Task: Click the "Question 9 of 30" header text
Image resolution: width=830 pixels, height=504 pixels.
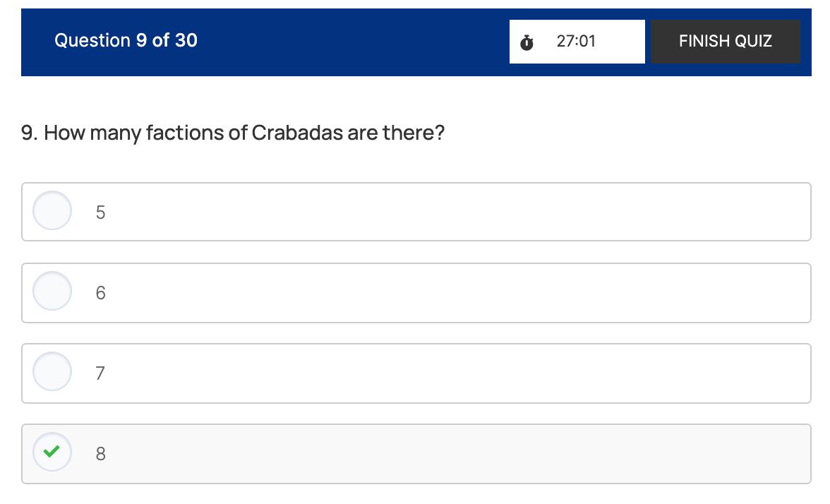Action: [126, 41]
